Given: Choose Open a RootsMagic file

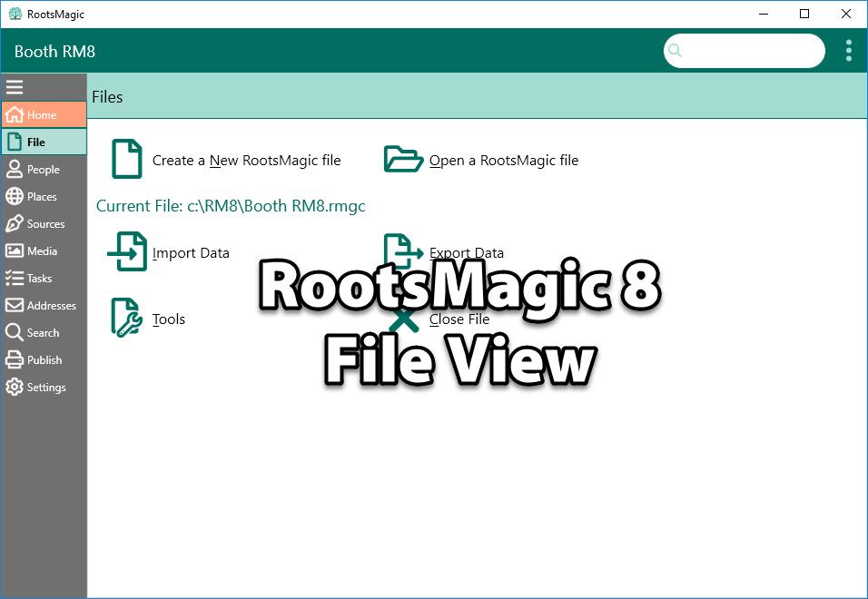Looking at the screenshot, I should [504, 161].
